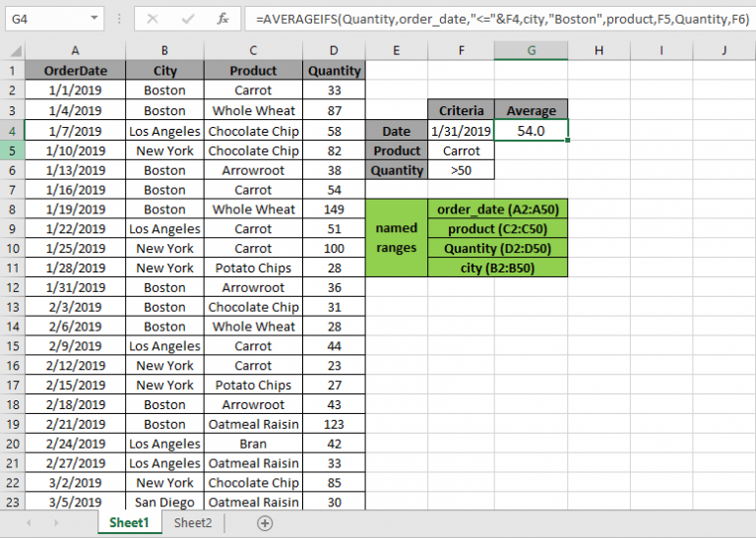Click the green order_date (A2:A50) cell
The height and width of the screenshot is (538, 756).
pyautogui.click(x=497, y=209)
